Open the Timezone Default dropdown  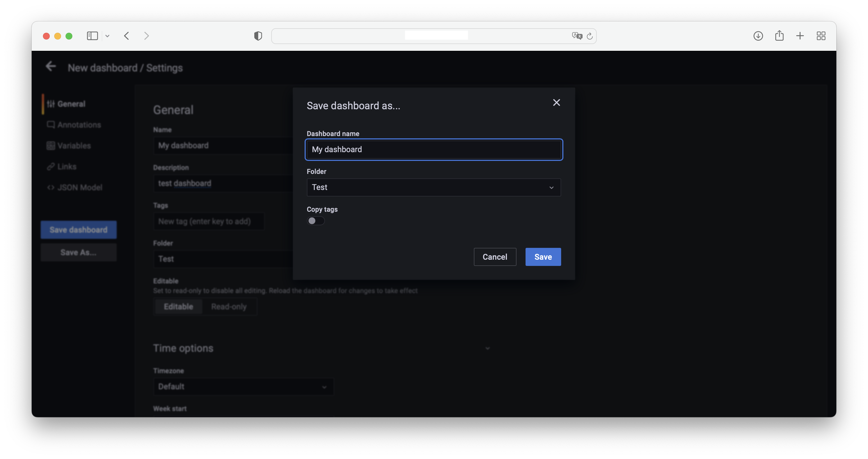[x=243, y=387]
